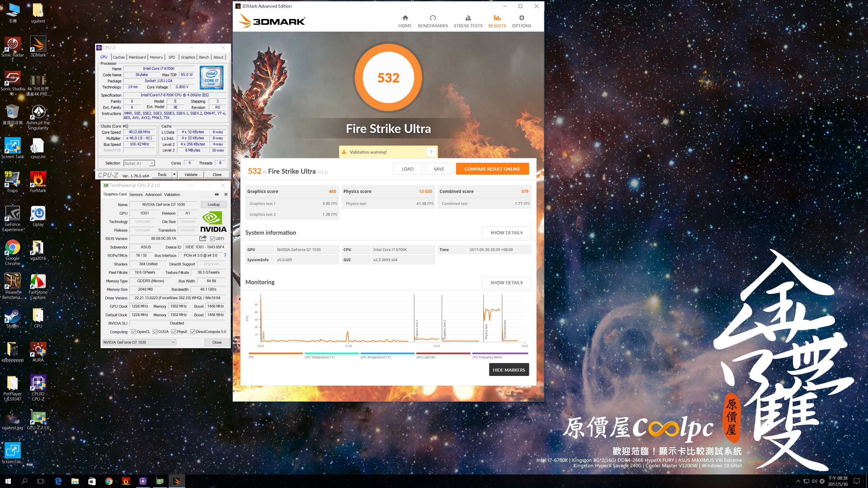Click GPU-Z Lookup button
Image resolution: width=868 pixels, height=488 pixels.
pyautogui.click(x=214, y=204)
